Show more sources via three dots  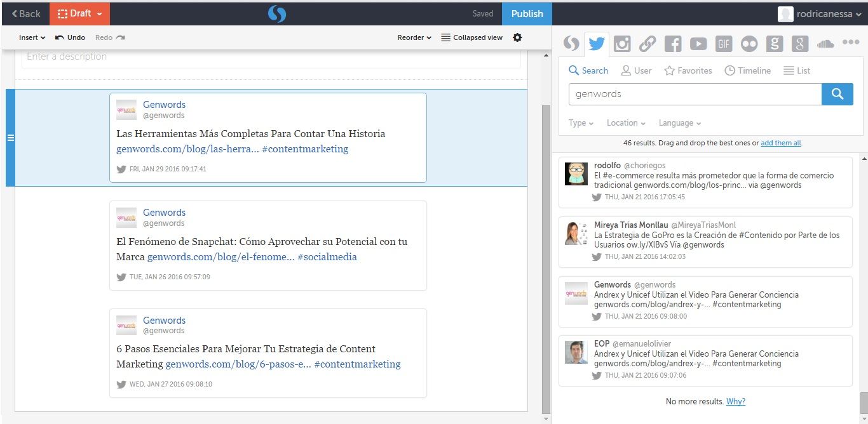[851, 43]
